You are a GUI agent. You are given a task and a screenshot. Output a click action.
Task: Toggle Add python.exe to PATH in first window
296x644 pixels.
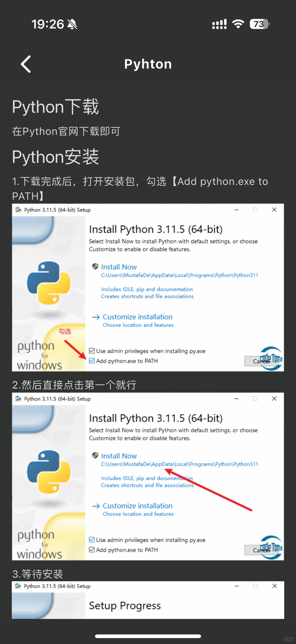click(92, 361)
